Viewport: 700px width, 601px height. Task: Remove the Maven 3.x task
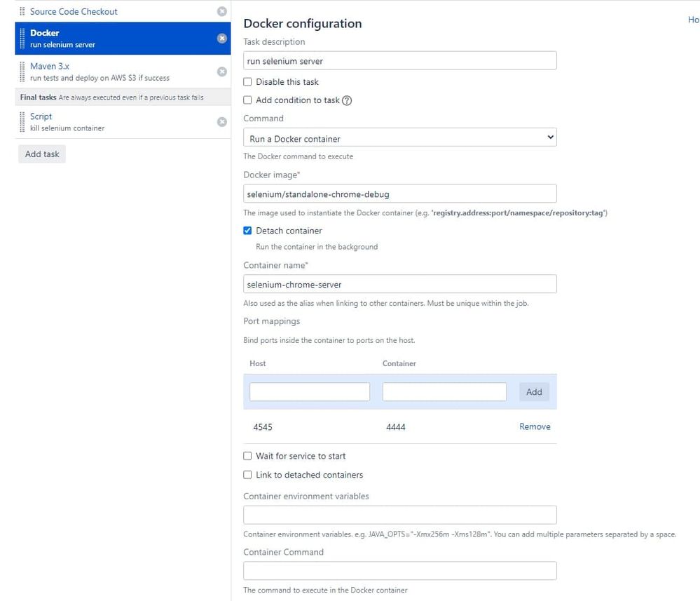[222, 72]
